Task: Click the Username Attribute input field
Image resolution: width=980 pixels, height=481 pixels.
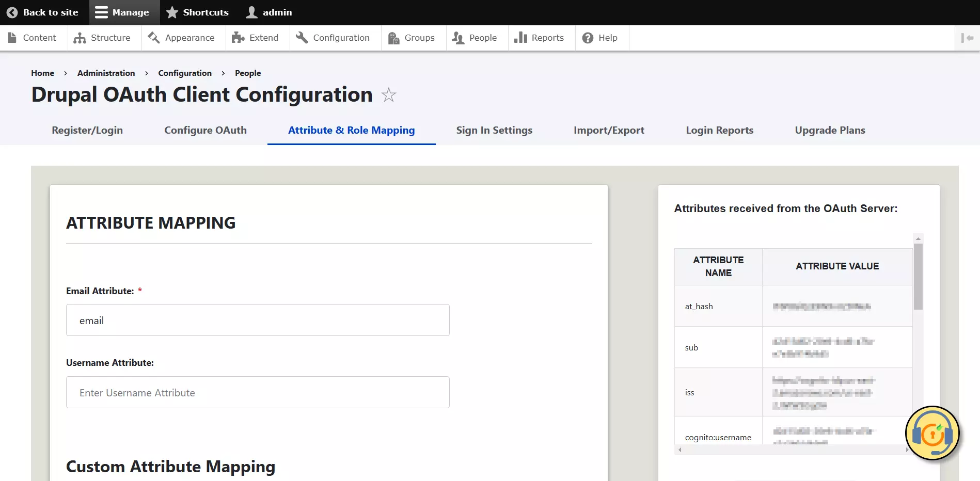Action: coord(258,392)
